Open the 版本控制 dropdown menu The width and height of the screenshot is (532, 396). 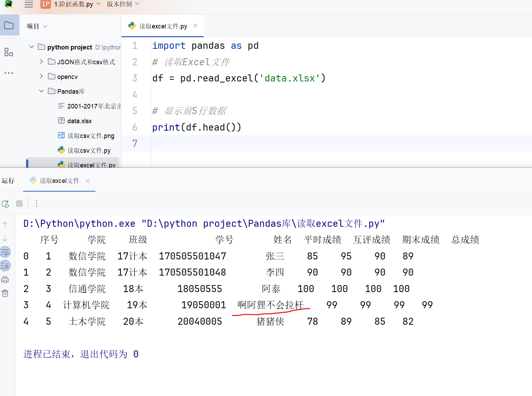123,4
